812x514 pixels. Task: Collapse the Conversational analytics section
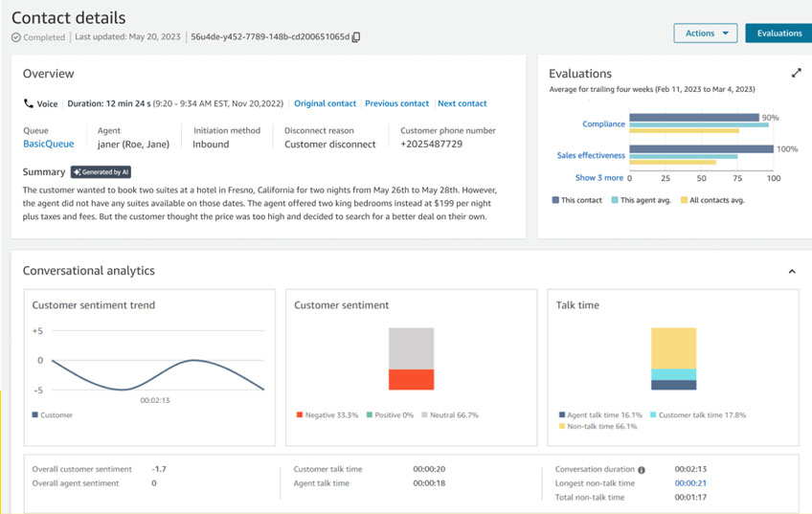(792, 272)
